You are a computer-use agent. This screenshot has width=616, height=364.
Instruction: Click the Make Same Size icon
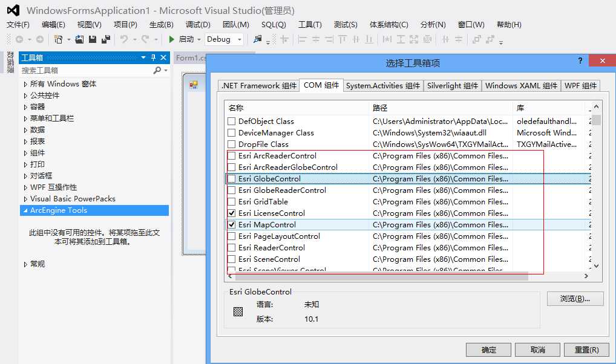414,39
